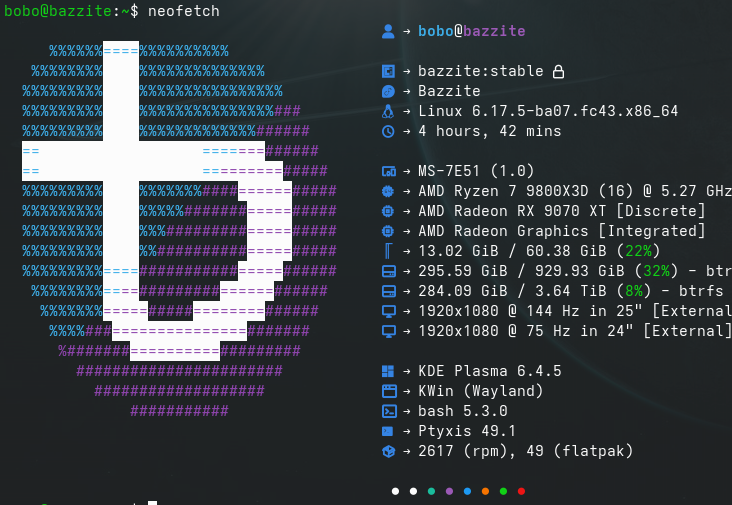Screen dimensions: 732x505
Task: Click the monitor icon beside 75 Hz display
Action: 388,331
